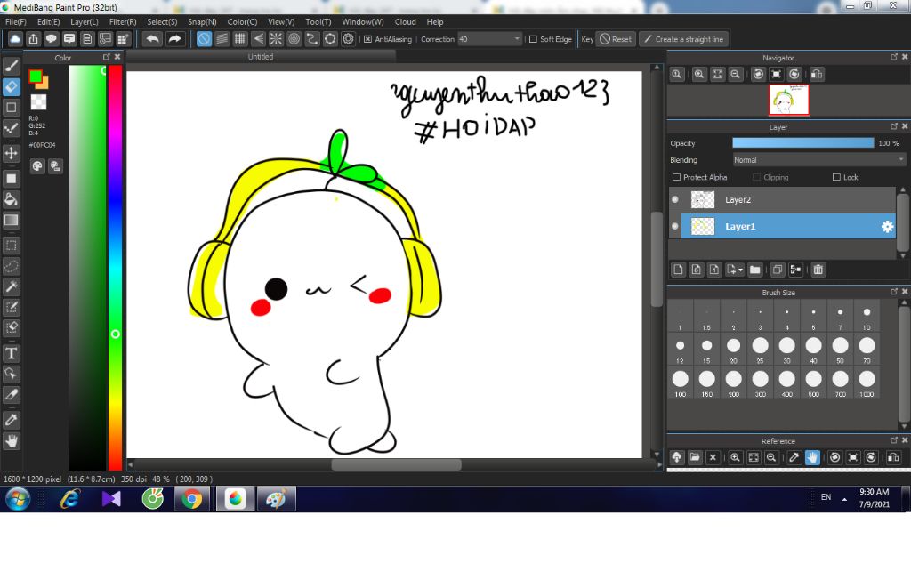This screenshot has width=911, height=588.
Task: Open the Correction value dropdown
Action: click(490, 39)
